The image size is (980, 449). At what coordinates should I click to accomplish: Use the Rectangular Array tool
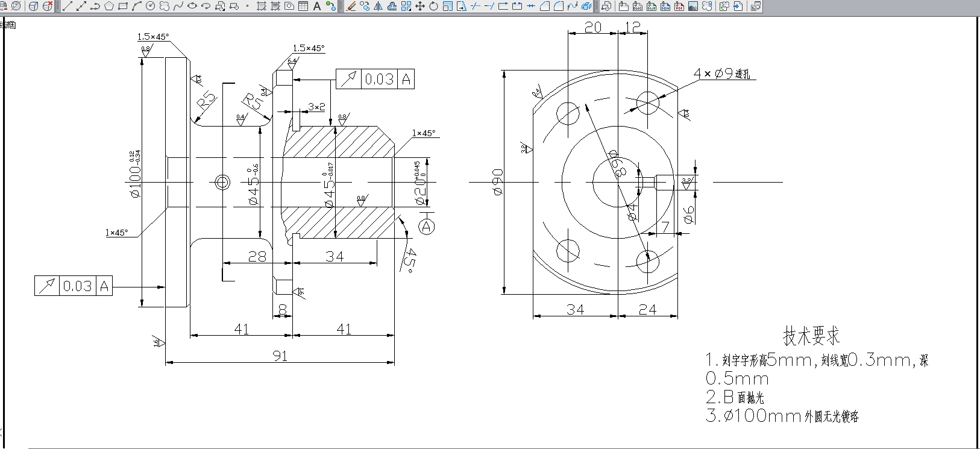tap(406, 6)
